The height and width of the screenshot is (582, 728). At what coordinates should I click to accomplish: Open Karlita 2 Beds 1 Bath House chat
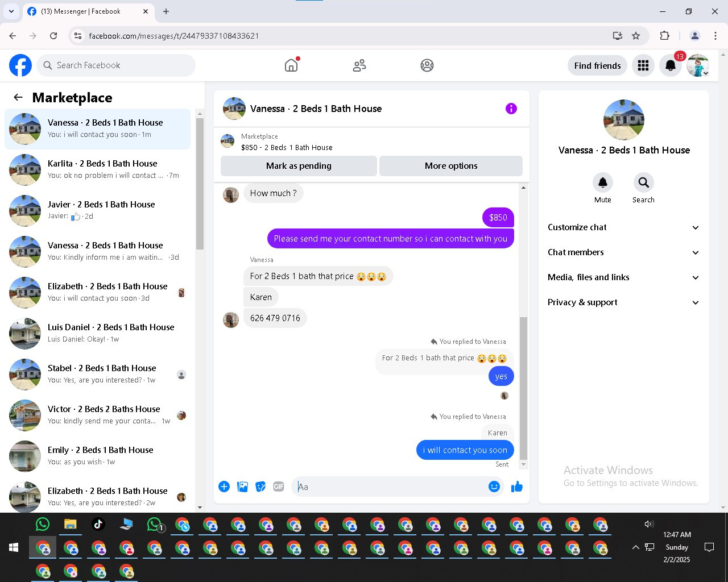[x=97, y=170]
